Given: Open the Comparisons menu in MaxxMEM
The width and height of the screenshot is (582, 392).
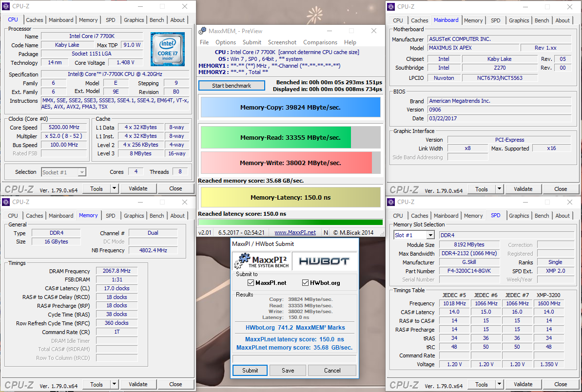Looking at the screenshot, I should pyautogui.click(x=320, y=42).
